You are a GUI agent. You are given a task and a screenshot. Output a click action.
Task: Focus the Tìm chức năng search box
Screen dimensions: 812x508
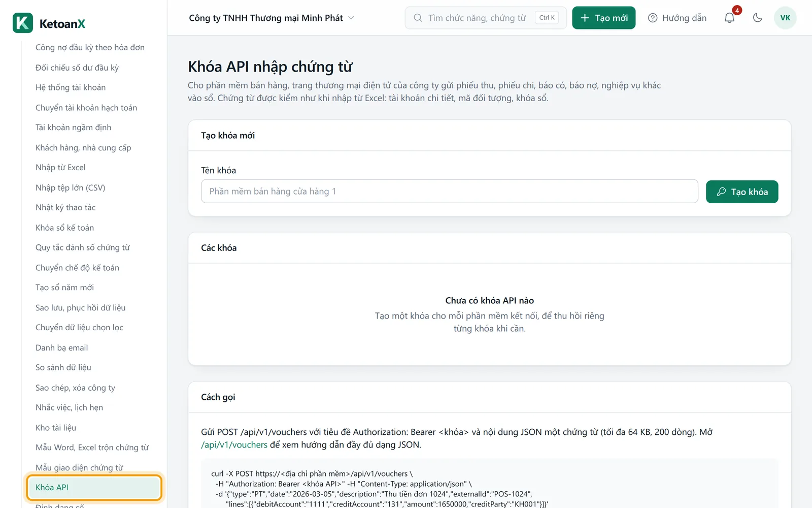486,18
